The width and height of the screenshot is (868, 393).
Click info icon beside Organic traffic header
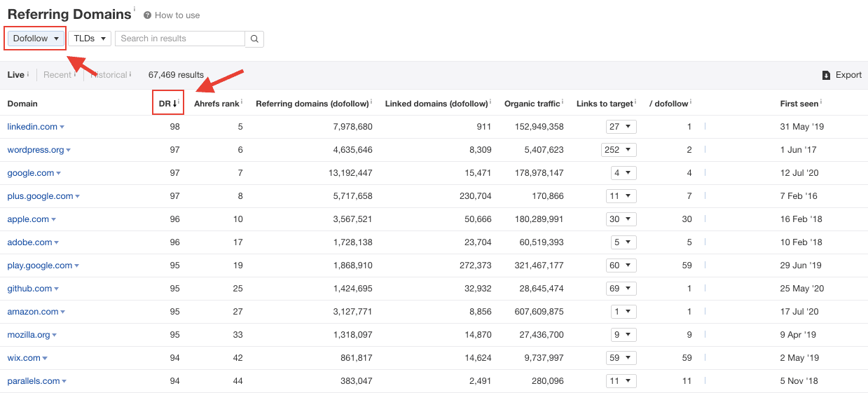[563, 102]
